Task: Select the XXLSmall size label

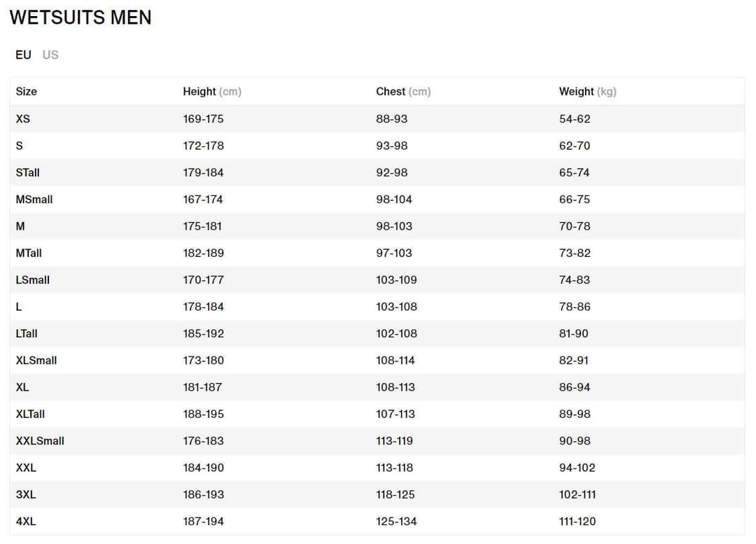Action: [x=40, y=441]
